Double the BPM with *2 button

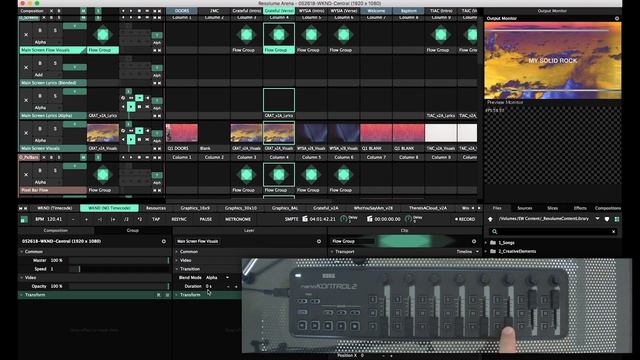click(140, 219)
